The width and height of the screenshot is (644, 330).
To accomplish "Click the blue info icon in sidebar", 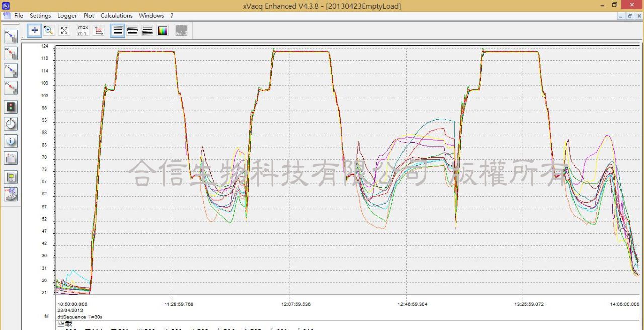I will tap(11, 141).
